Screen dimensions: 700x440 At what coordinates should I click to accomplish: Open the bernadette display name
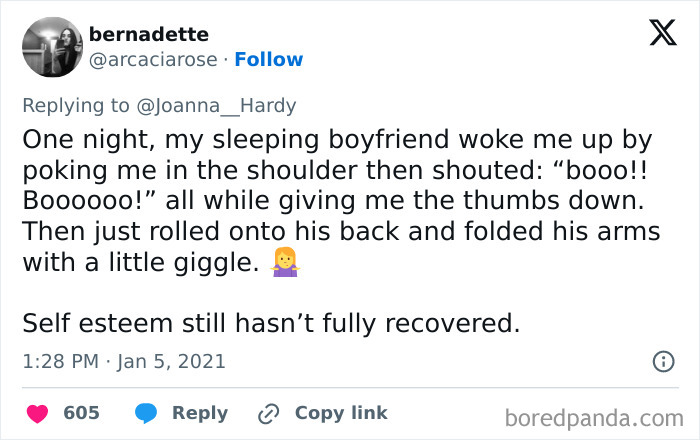point(147,35)
